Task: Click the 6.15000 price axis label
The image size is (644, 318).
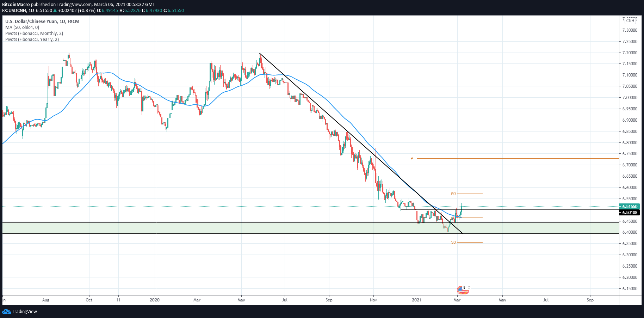Action: (630, 289)
